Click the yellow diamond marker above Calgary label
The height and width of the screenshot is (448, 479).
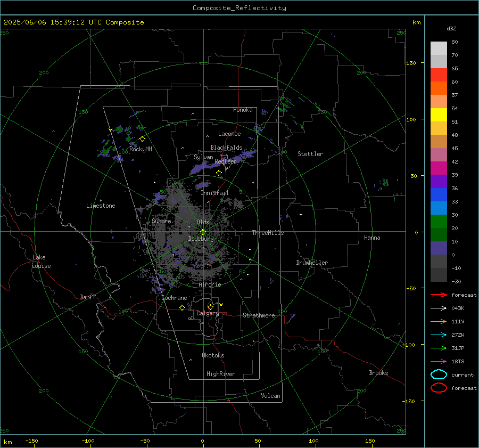(210, 307)
